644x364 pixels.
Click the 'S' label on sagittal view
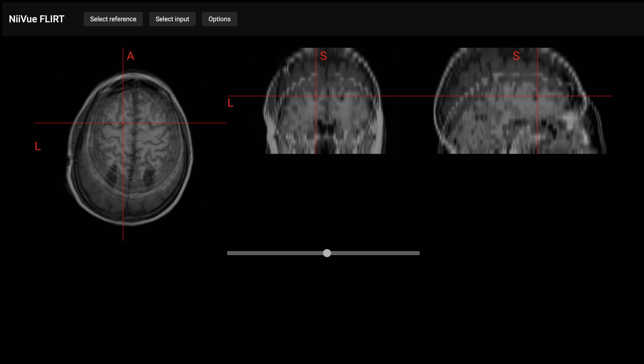[516, 56]
